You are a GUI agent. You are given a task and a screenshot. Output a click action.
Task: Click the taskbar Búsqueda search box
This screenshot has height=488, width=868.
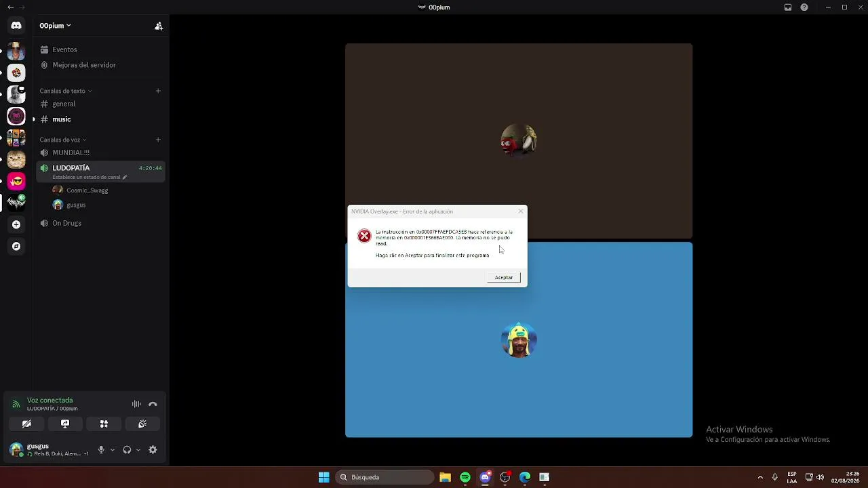point(384,477)
